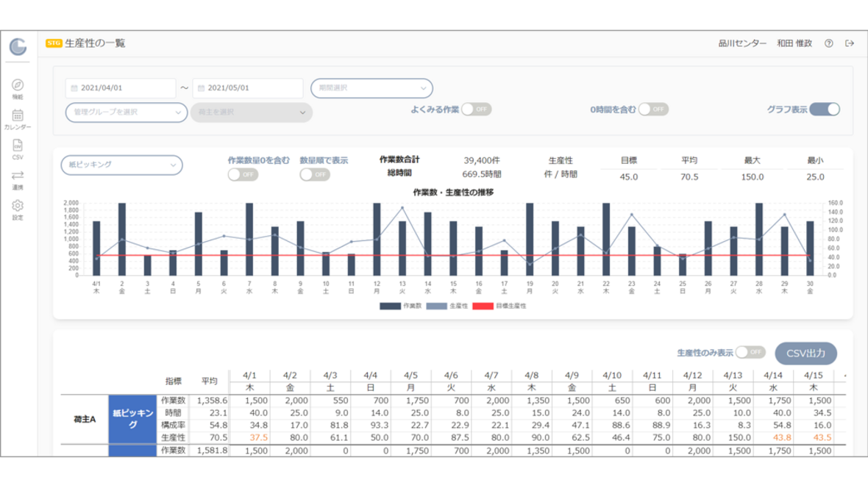
Task: Open the 設定 settings gear icon
Action: [x=18, y=206]
